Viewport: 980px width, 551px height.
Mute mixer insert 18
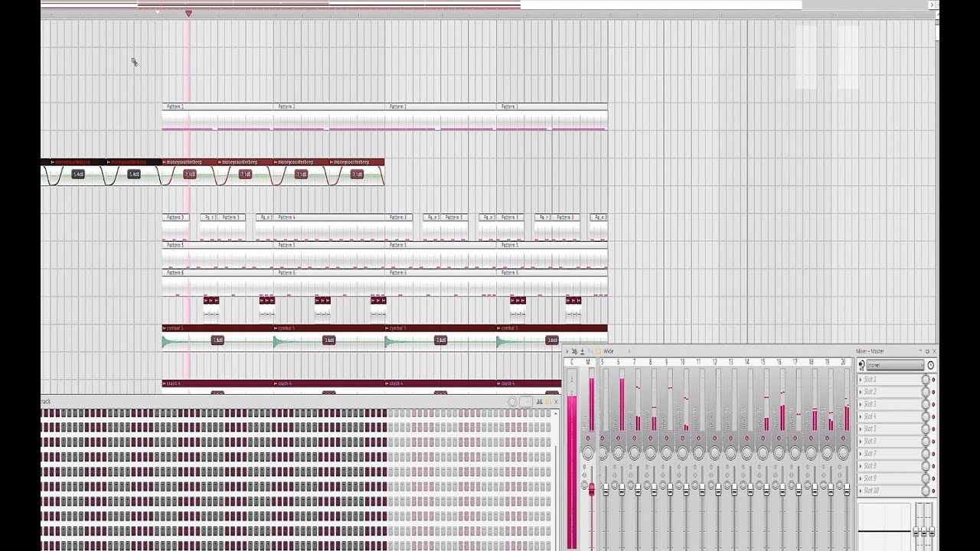tap(811, 439)
